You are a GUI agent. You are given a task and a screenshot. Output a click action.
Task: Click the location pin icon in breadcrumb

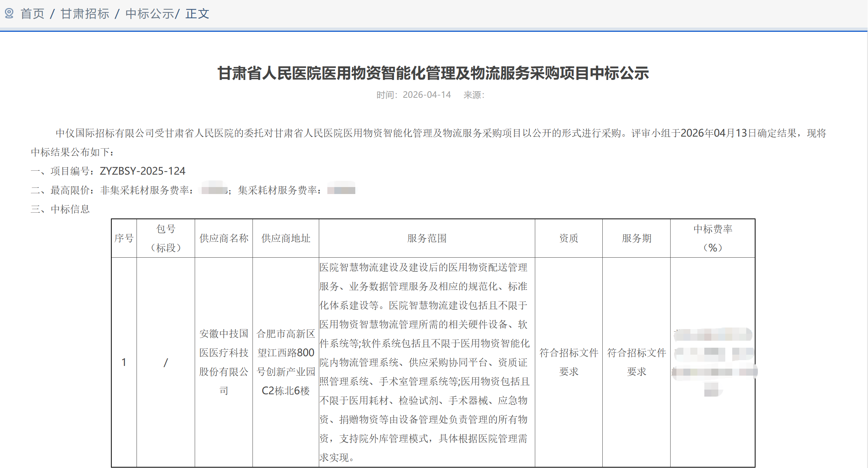(9, 14)
